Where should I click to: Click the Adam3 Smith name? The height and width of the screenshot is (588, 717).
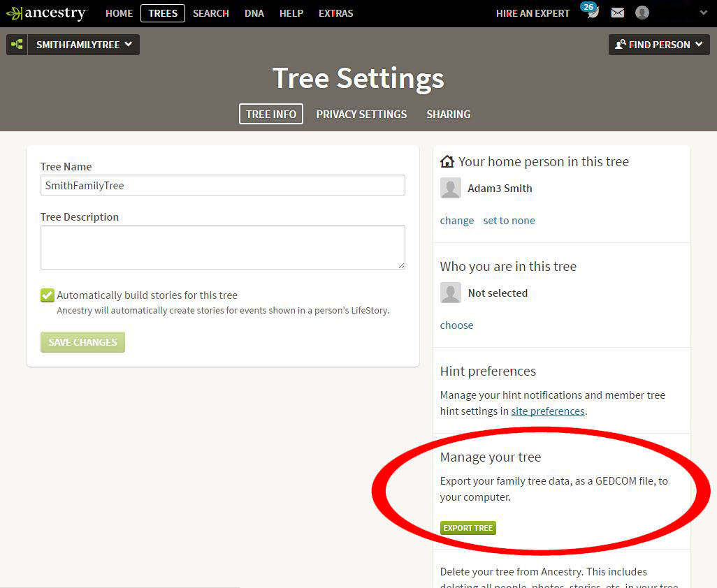coord(500,189)
